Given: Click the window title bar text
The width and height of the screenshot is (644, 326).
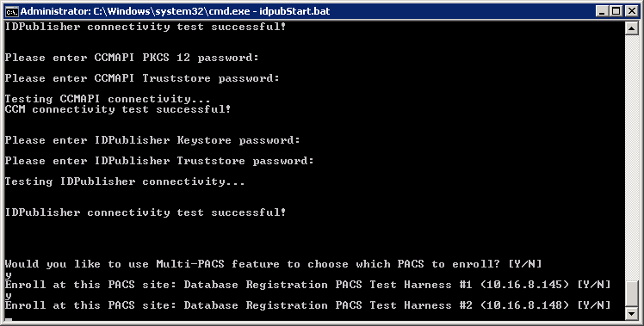Looking at the screenshot, I should [175, 11].
